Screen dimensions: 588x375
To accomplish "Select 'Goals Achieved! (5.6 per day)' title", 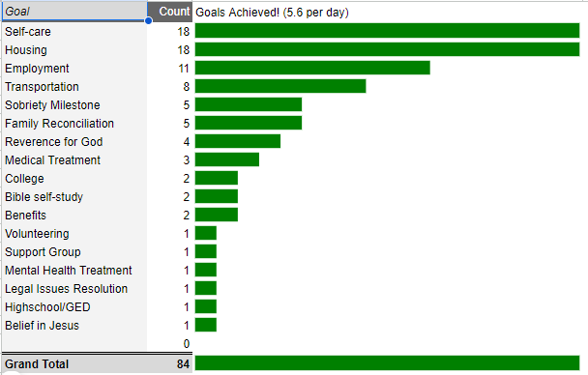I will coord(272,13).
